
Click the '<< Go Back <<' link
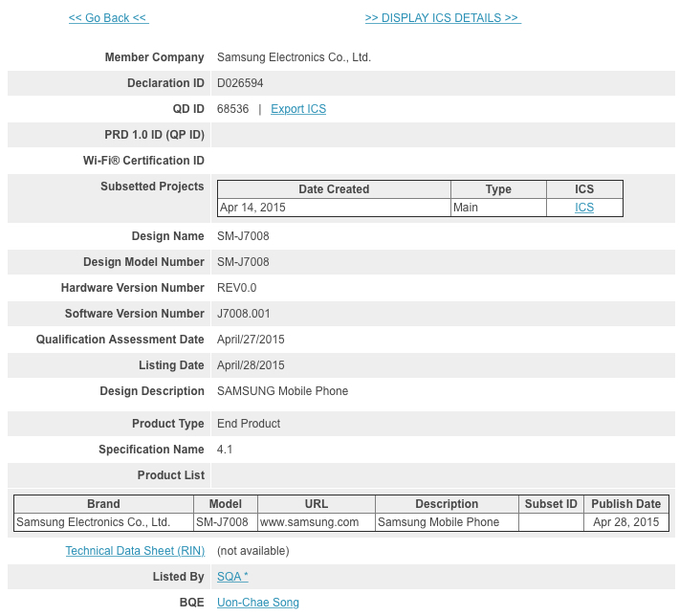tap(109, 18)
